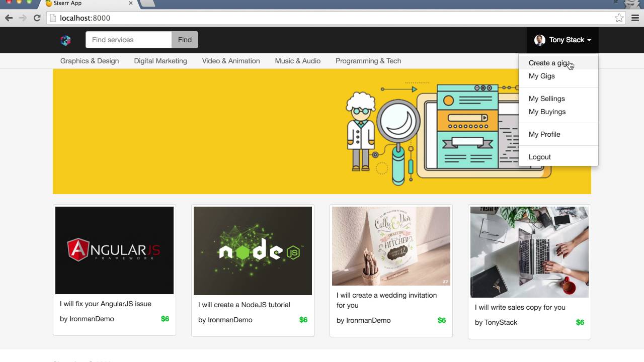This screenshot has width=644, height=362.
Task: Click 'by IronmanDemo' under NodeJS gig
Action: [225, 320]
